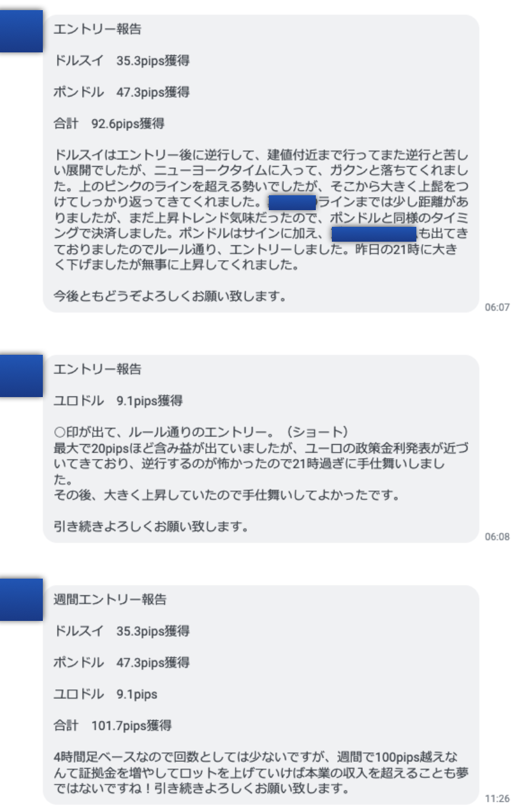
Task: Select the 4時間足ベースなので paragraph
Action: [256, 774]
